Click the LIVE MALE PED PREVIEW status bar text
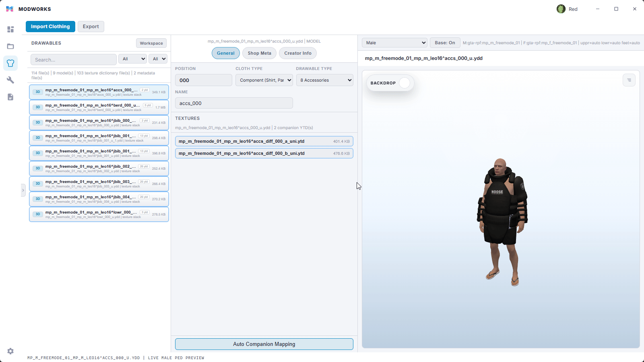The width and height of the screenshot is (644, 362). (x=176, y=358)
